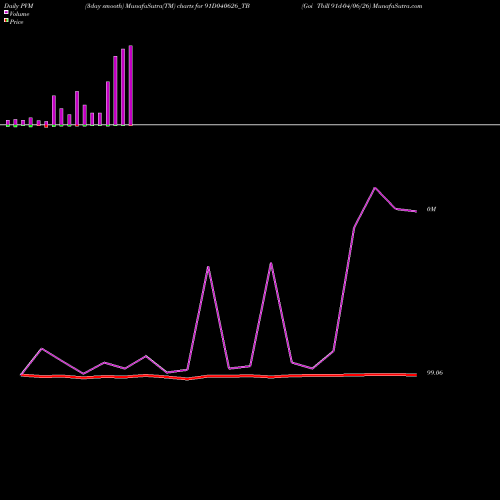
Task: Click the 'Price' legend label
Action: [x=16, y=22]
